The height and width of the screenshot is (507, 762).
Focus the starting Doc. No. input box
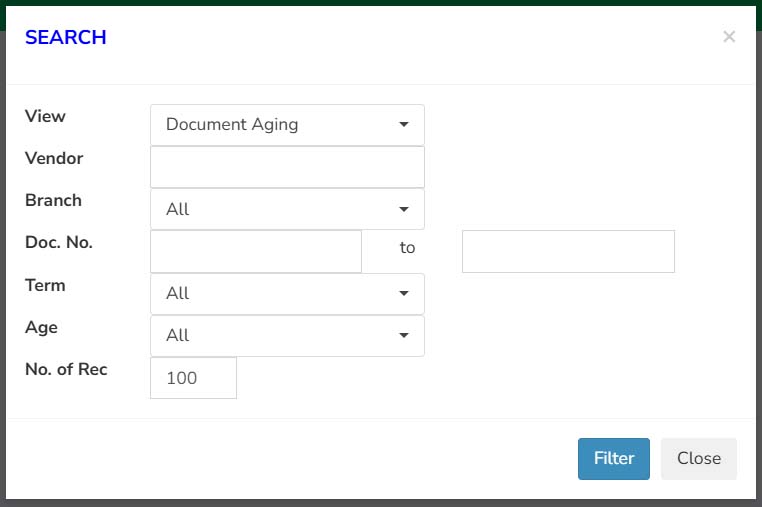pyautogui.click(x=256, y=251)
